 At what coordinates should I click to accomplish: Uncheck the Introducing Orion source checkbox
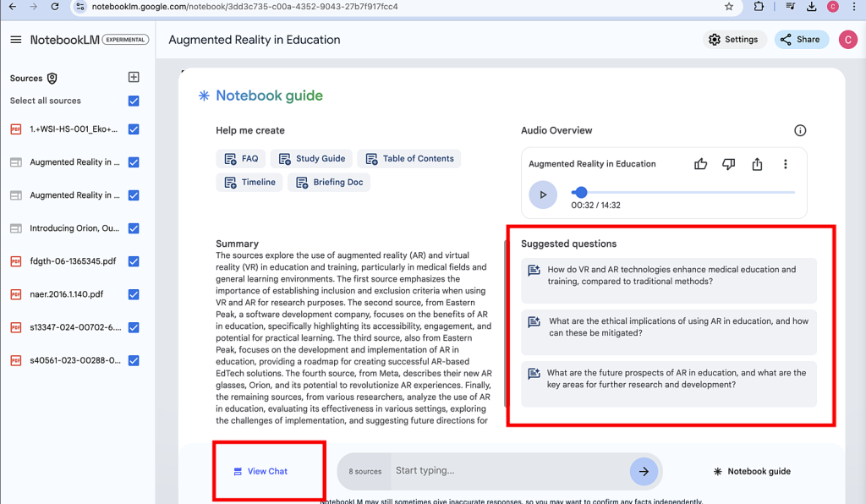coord(134,228)
